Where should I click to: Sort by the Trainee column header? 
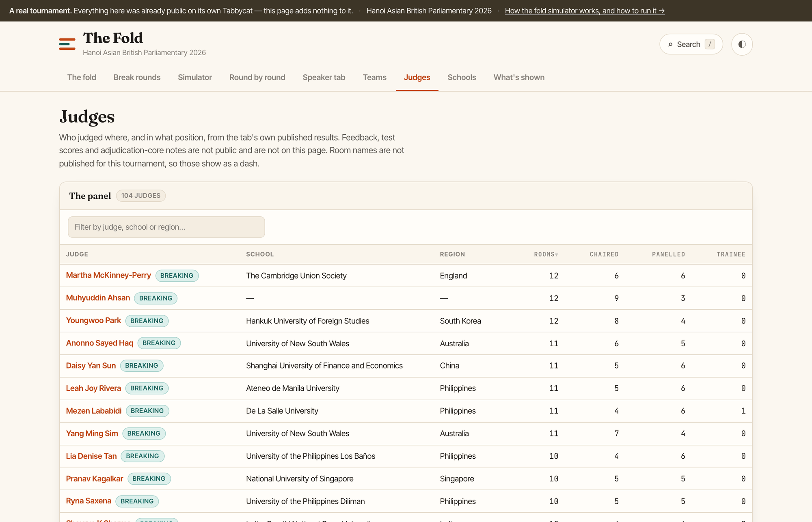731,254
